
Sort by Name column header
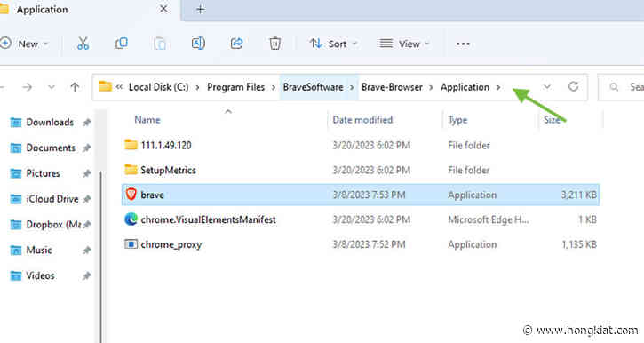147,120
